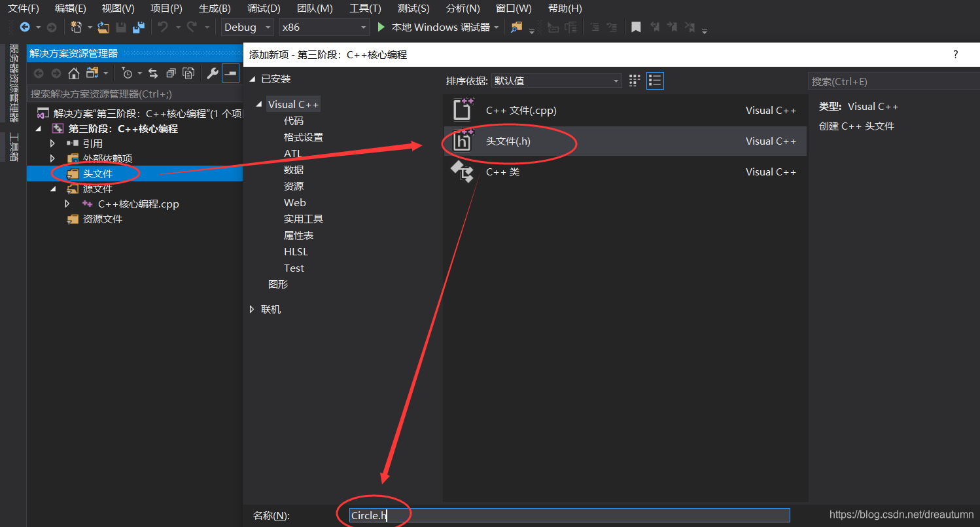Toggle the bookmark icon in the toolbar

click(635, 27)
